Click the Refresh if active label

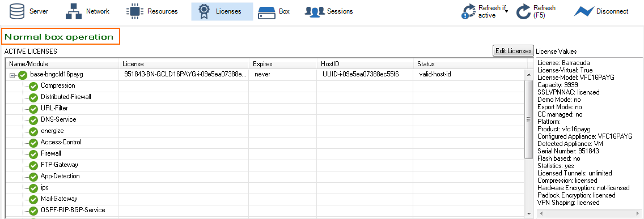coord(492,11)
